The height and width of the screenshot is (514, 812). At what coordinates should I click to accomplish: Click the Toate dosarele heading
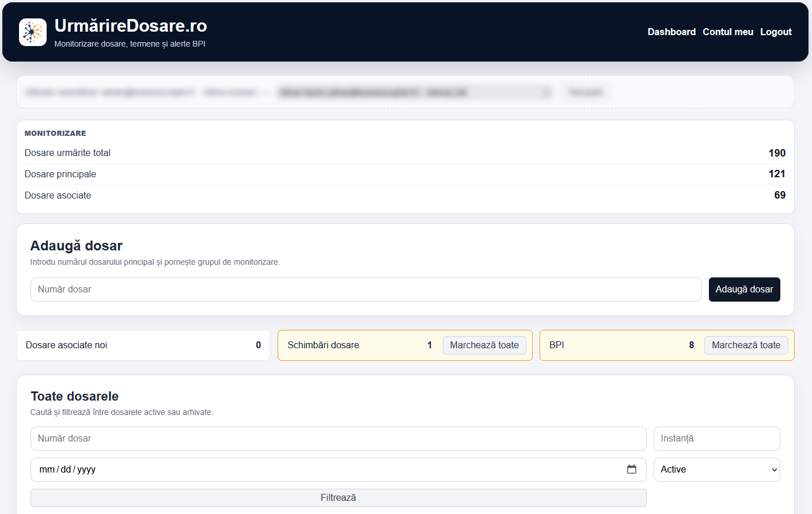pos(74,396)
